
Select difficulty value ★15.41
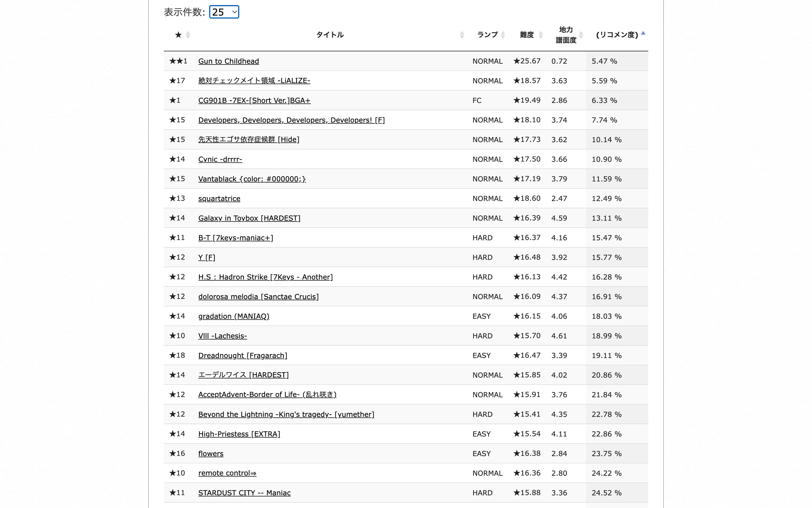click(527, 414)
